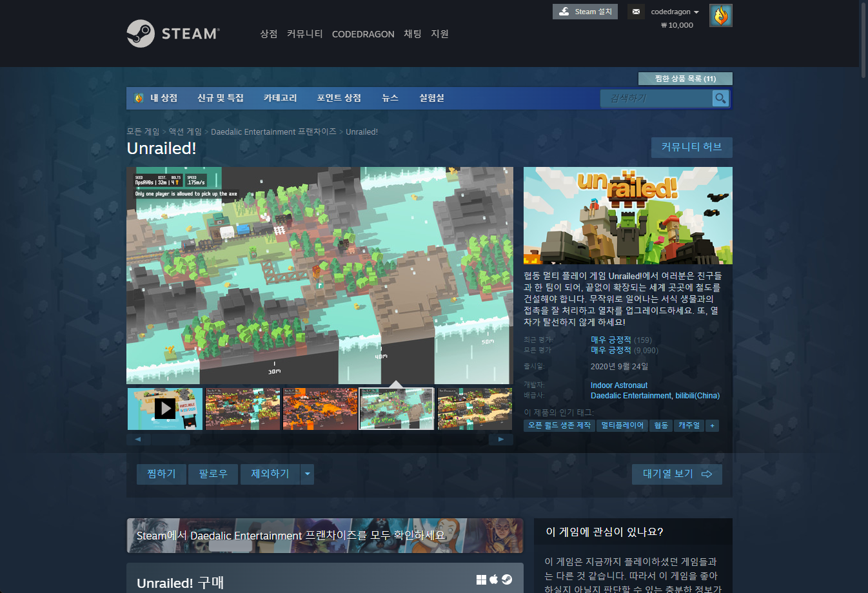Click the 캐주얼 tag
The image size is (868, 593).
pyautogui.click(x=689, y=425)
